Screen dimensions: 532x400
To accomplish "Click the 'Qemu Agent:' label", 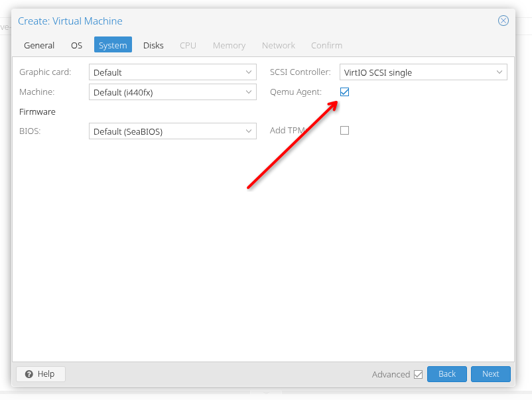I will click(296, 92).
